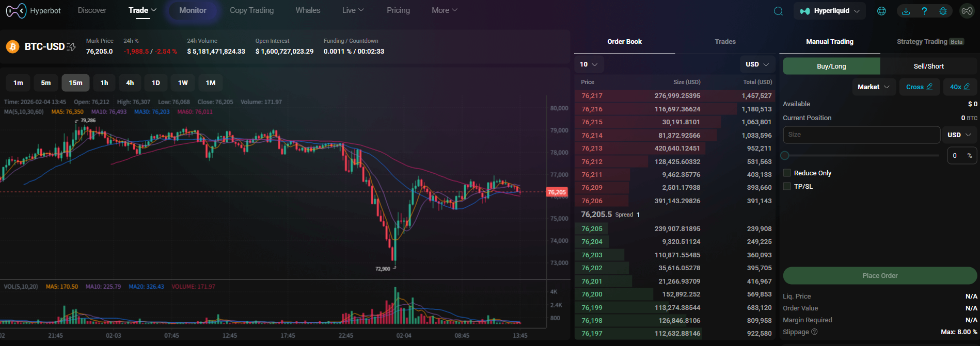980x346 pixels.
Task: Select the Sell/Short side toggle
Action: 928,66
